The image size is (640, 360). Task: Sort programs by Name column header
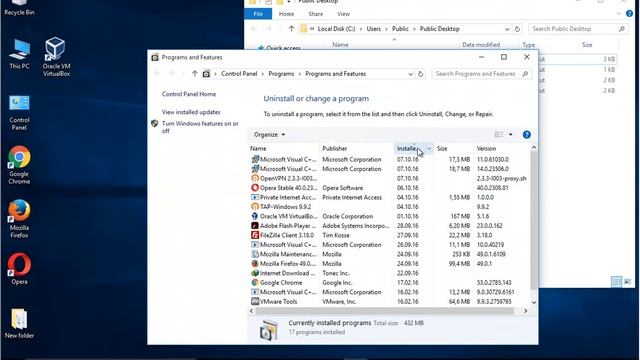pos(284,149)
